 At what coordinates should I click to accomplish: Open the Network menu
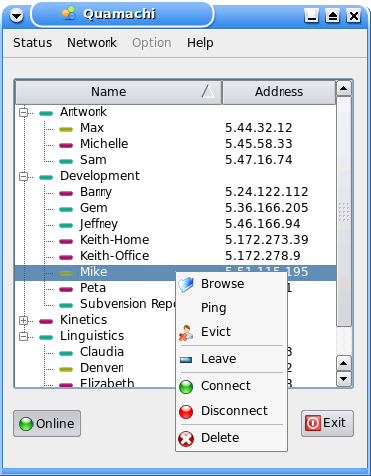coord(92,43)
